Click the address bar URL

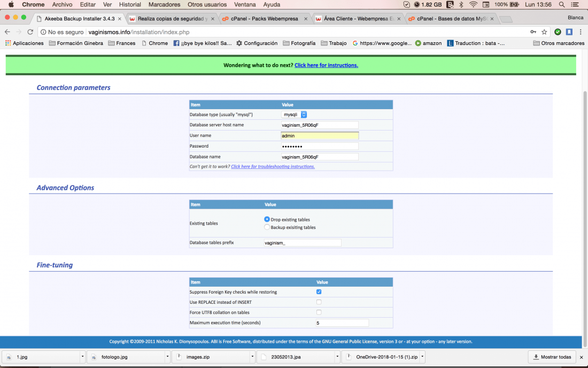coord(139,32)
